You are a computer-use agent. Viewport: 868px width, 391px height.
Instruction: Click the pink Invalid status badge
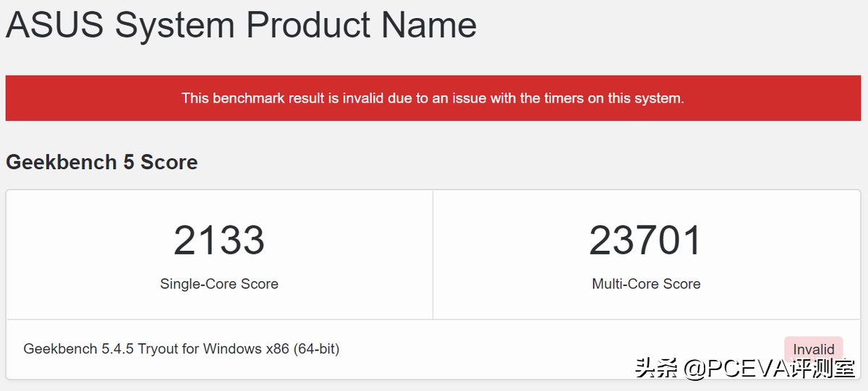814,349
